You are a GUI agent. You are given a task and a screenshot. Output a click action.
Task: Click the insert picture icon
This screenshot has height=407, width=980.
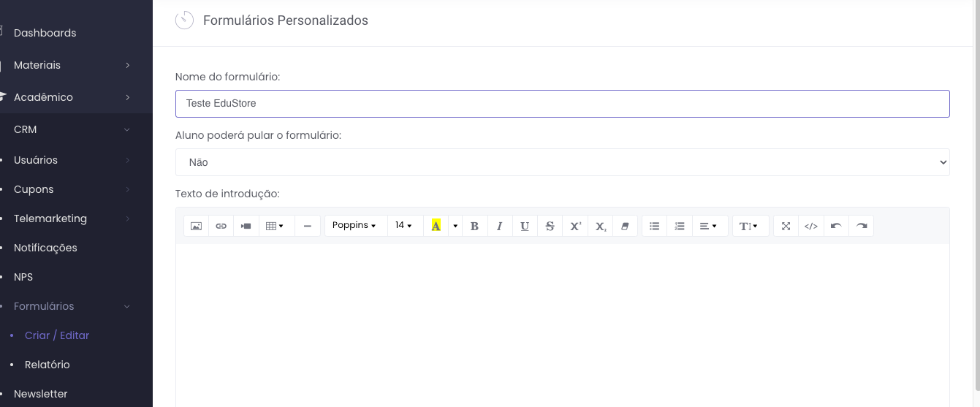pos(196,226)
